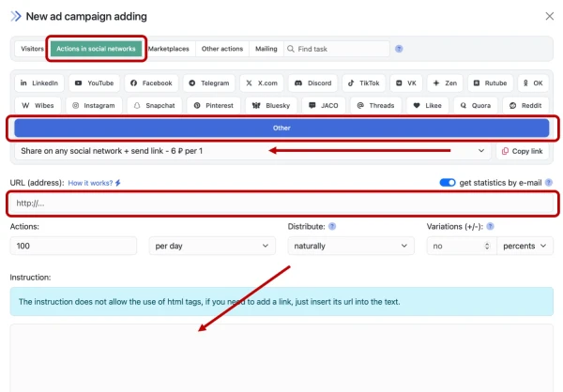Open the per day period dropdown
The image size is (563, 392).
(x=212, y=246)
